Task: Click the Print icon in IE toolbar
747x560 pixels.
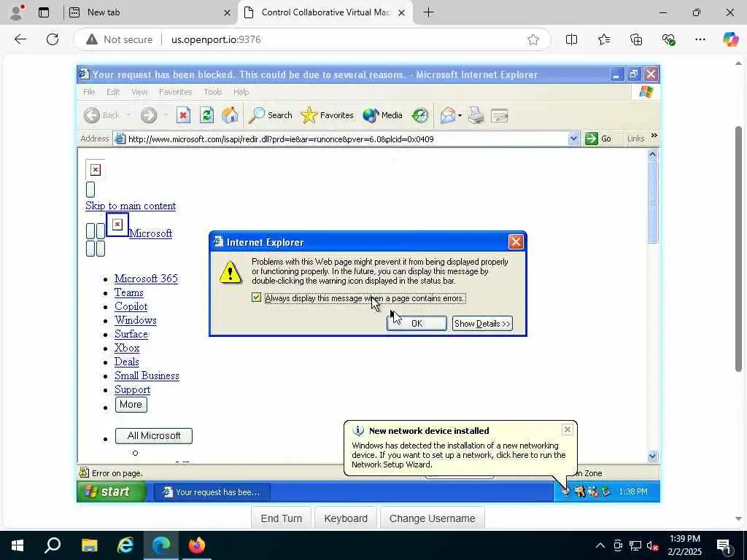Action: point(476,115)
